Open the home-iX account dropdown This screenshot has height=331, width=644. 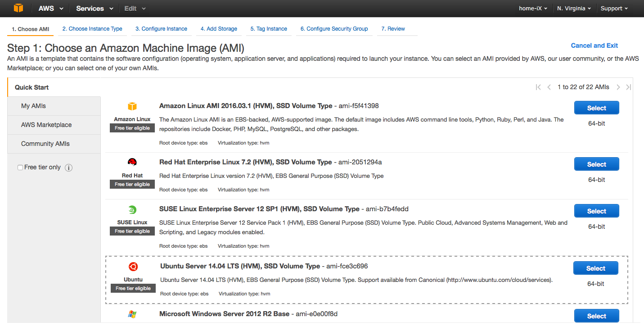[533, 9]
